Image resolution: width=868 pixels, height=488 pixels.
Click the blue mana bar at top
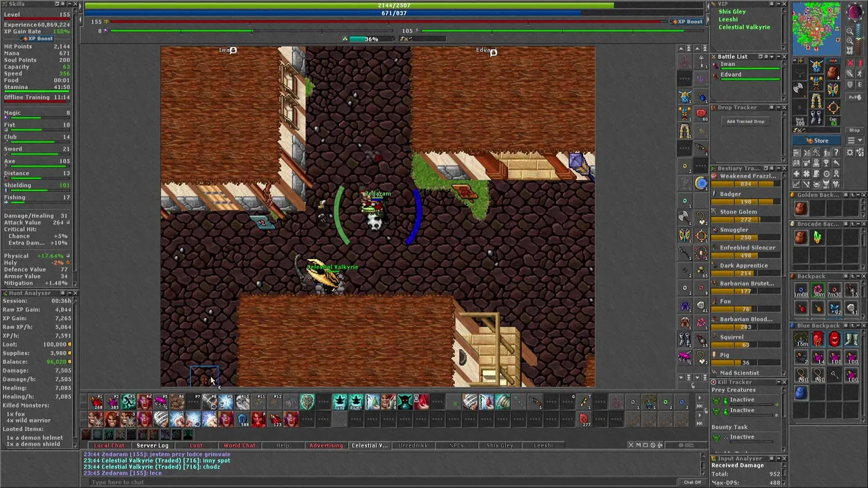(x=393, y=13)
